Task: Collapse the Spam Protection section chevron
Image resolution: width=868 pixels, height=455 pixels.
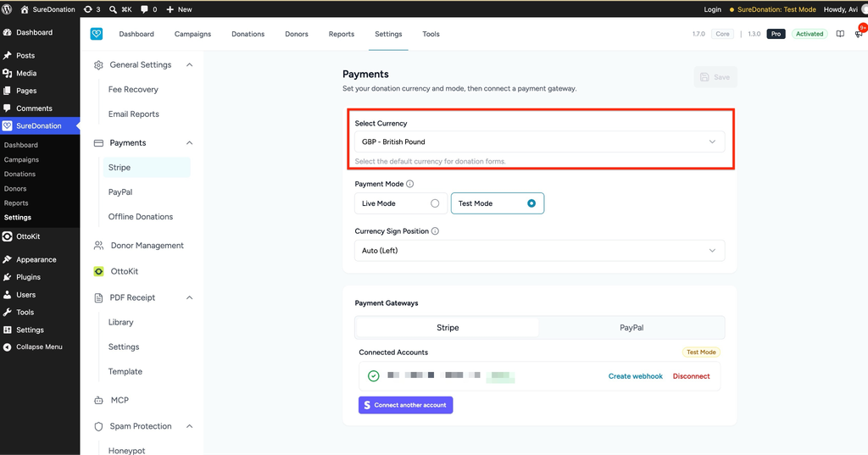Action: coord(189,426)
